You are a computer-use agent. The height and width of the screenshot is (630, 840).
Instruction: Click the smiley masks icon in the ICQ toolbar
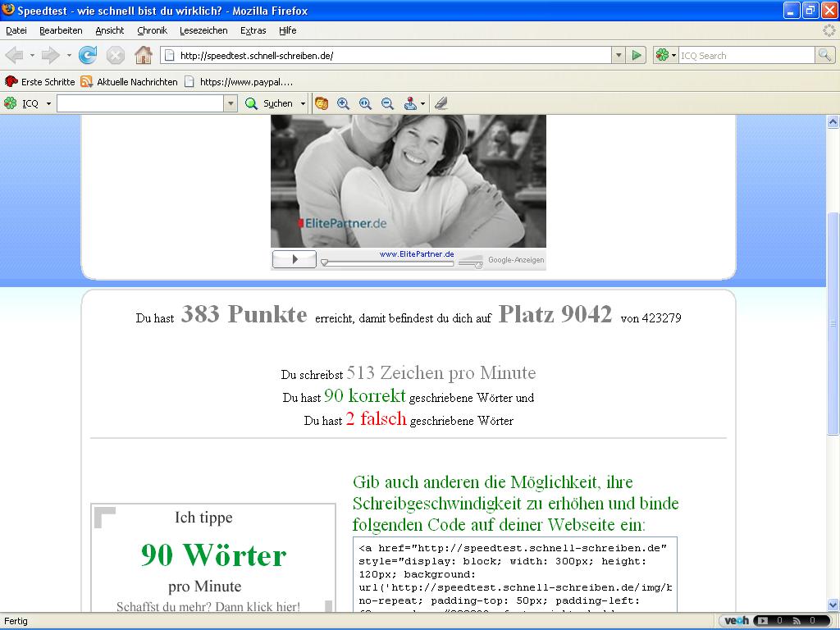pos(322,103)
